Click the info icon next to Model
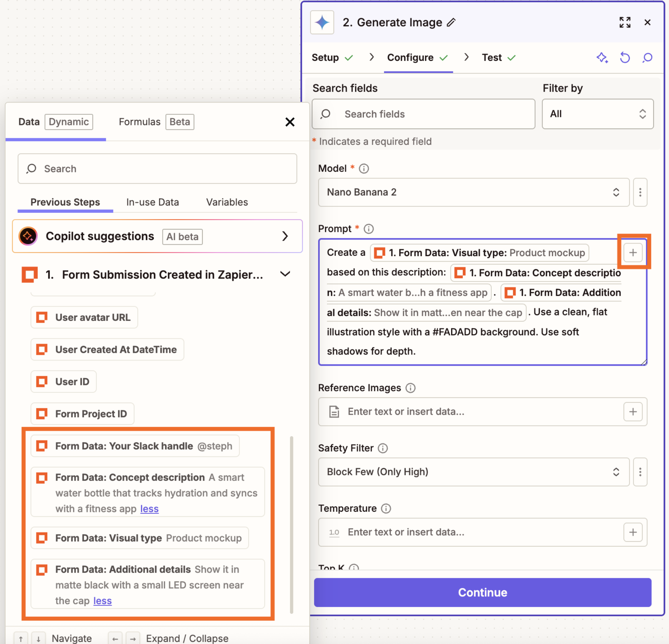669x644 pixels. (x=364, y=168)
